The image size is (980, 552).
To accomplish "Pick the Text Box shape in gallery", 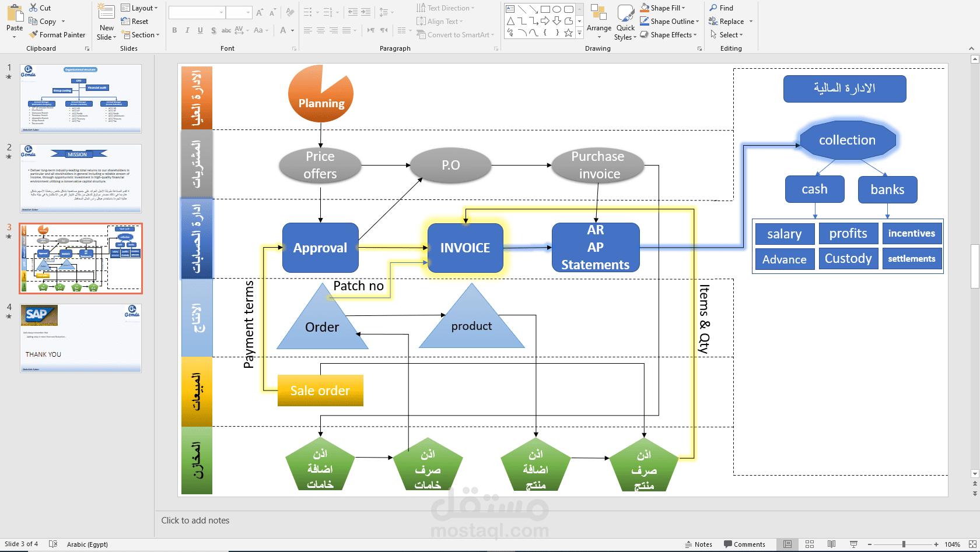I will coord(510,9).
